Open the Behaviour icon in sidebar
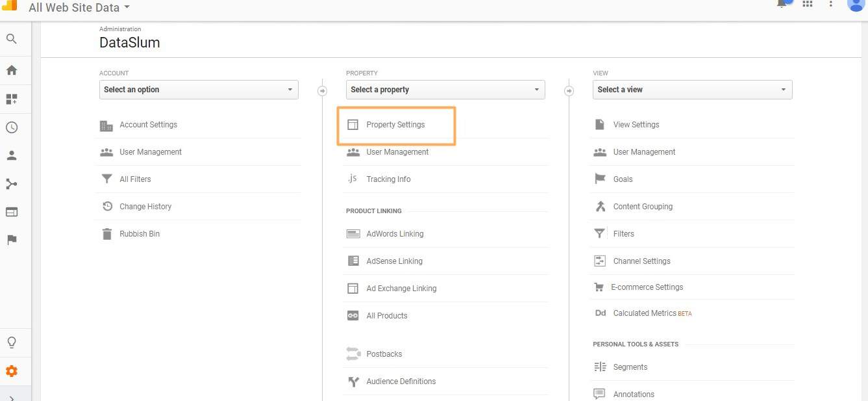 [x=11, y=212]
